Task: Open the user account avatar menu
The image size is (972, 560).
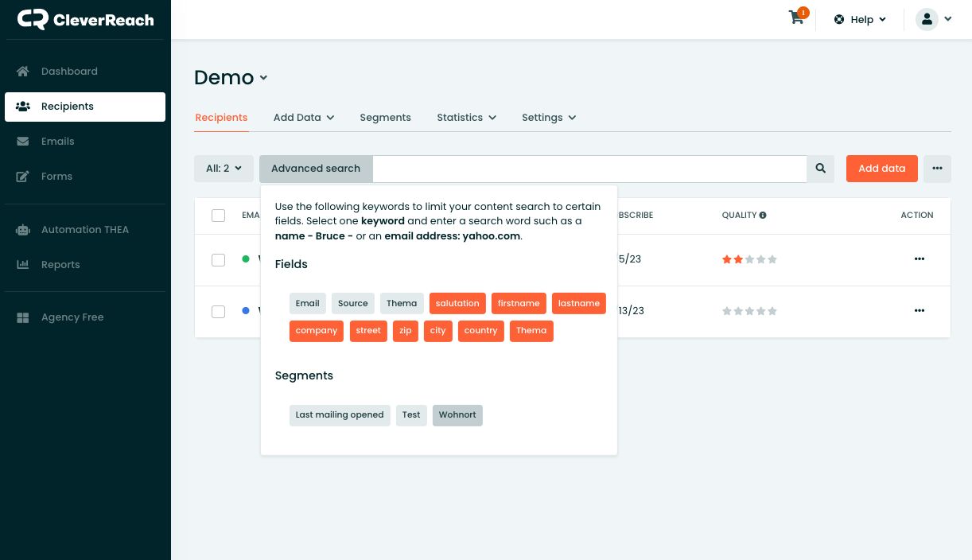Action: (933, 19)
